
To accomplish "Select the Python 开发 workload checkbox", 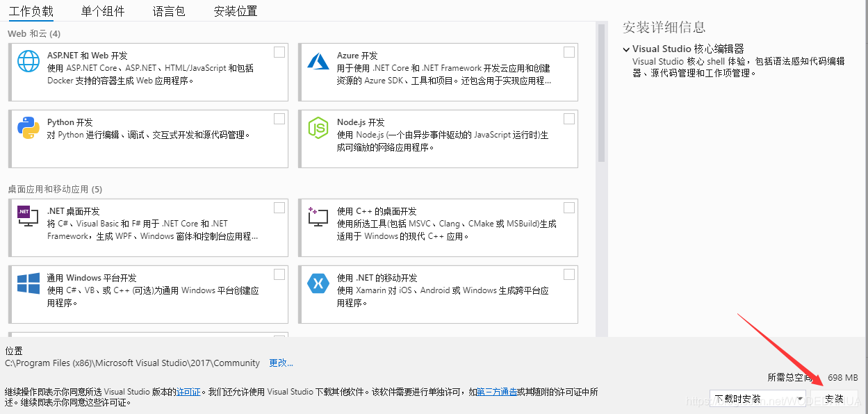I will [x=279, y=119].
